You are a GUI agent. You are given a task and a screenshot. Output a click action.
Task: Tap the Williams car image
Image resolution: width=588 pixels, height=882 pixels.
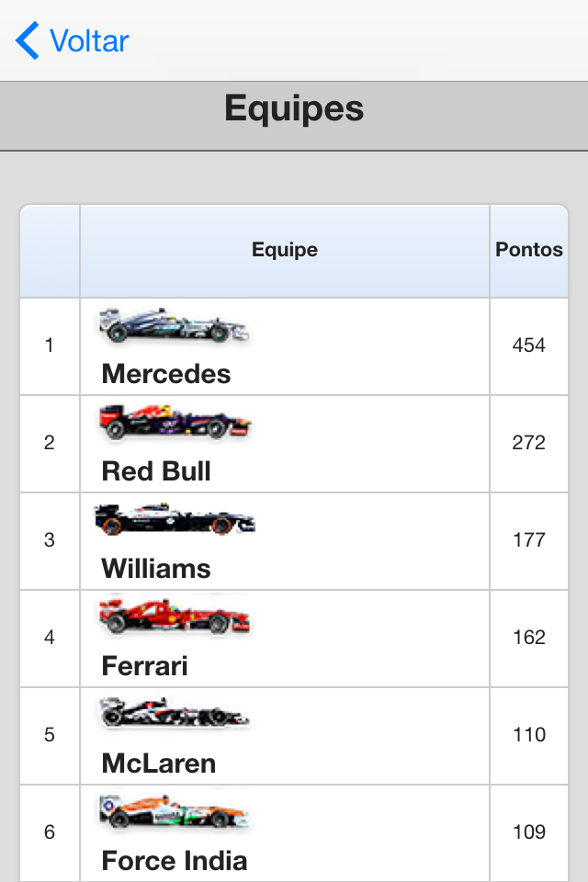point(175,518)
